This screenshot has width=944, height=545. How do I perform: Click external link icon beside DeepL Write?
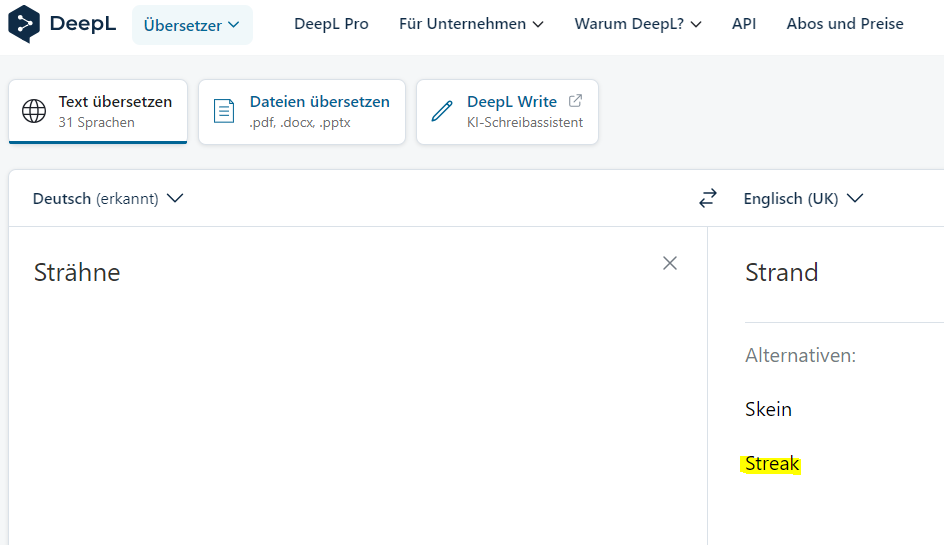[x=575, y=101]
